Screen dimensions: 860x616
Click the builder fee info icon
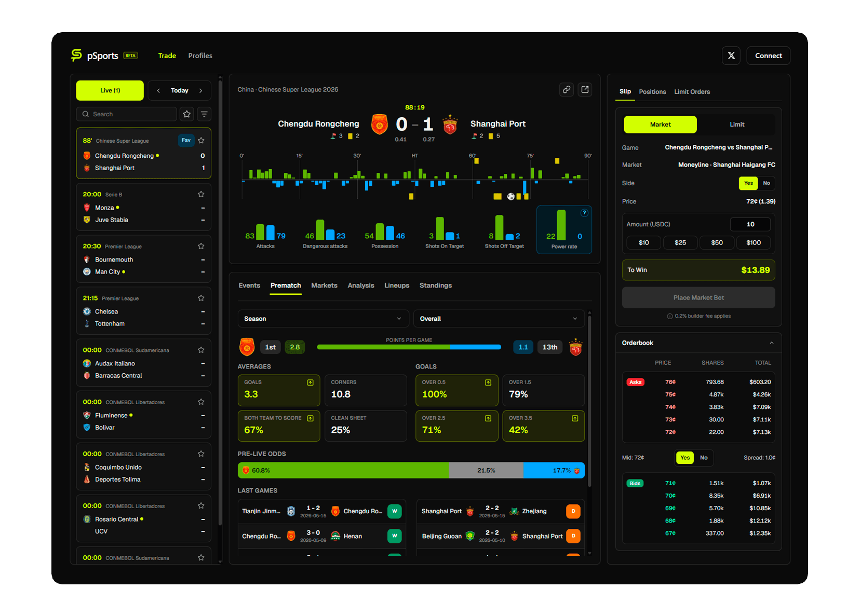(x=670, y=316)
